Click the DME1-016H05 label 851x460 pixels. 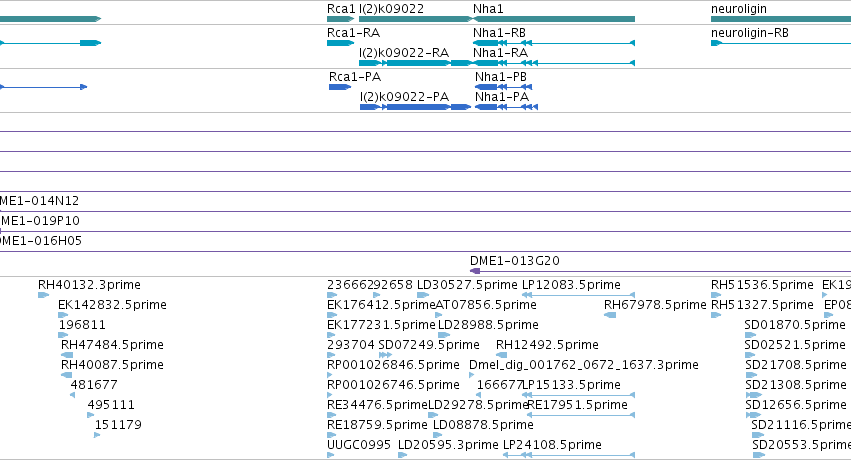[41, 240]
